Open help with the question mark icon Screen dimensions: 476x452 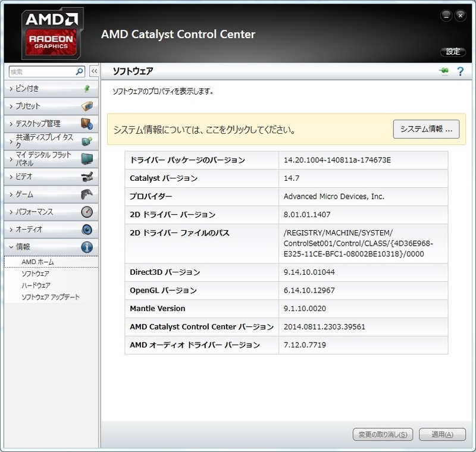(460, 71)
